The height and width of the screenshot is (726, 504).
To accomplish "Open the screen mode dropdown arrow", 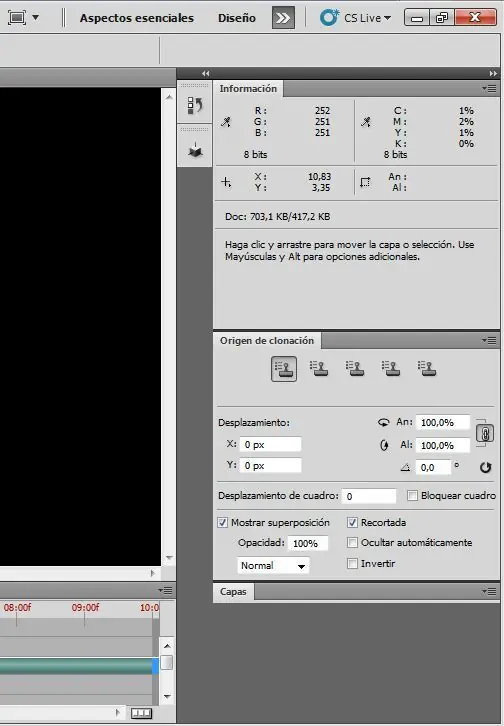I will tap(36, 18).
